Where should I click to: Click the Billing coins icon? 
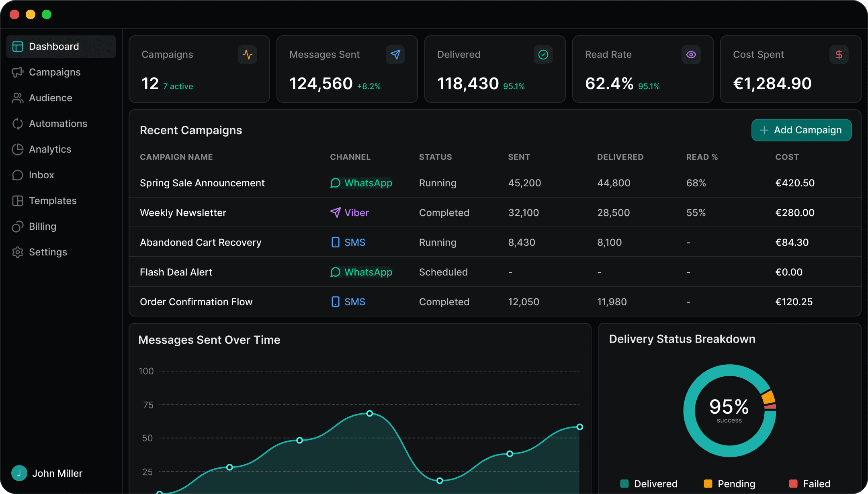point(18,227)
